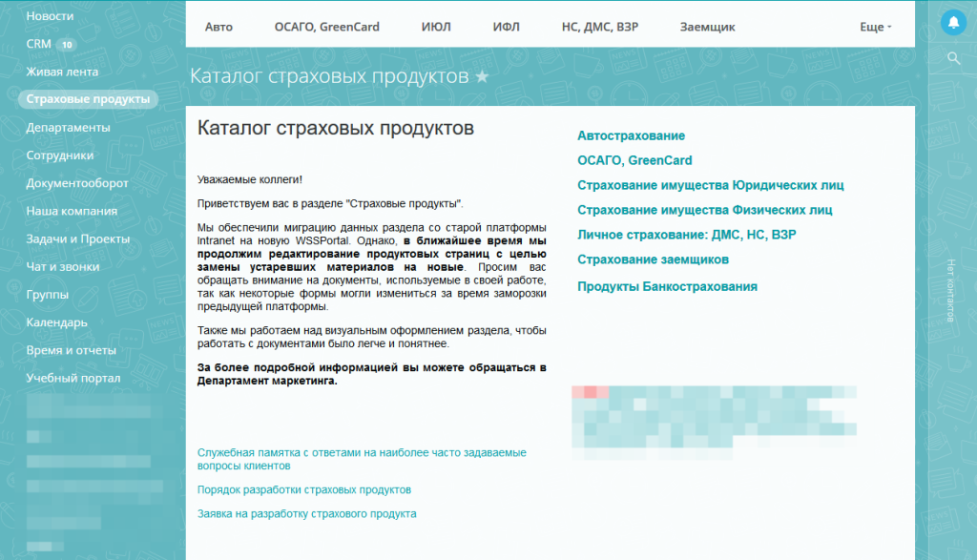
Task: Open search with the magnifier icon
Action: (x=953, y=58)
